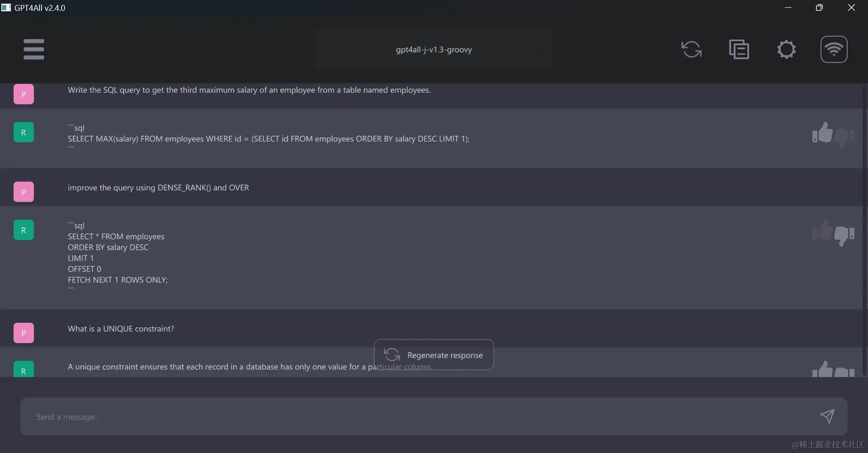Image resolution: width=868 pixels, height=453 pixels.
Task: Click the R avatar beside the ORDER BY salary response
Action: (24, 230)
